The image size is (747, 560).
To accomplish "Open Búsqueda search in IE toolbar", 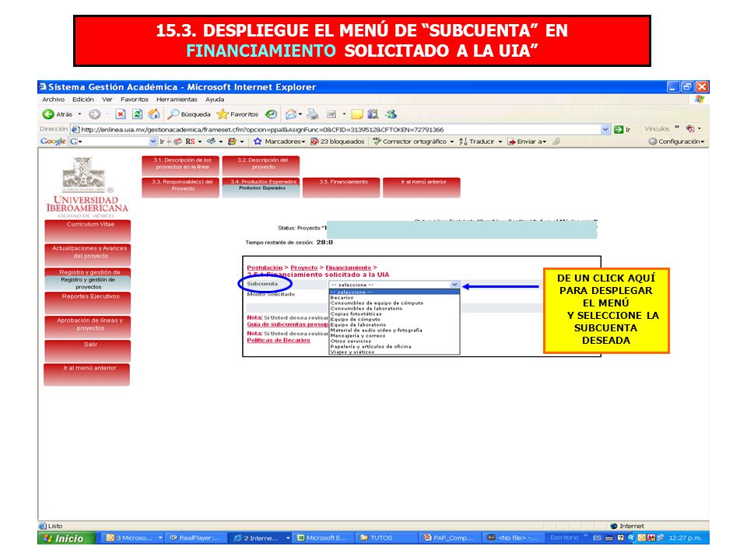I will (x=188, y=114).
